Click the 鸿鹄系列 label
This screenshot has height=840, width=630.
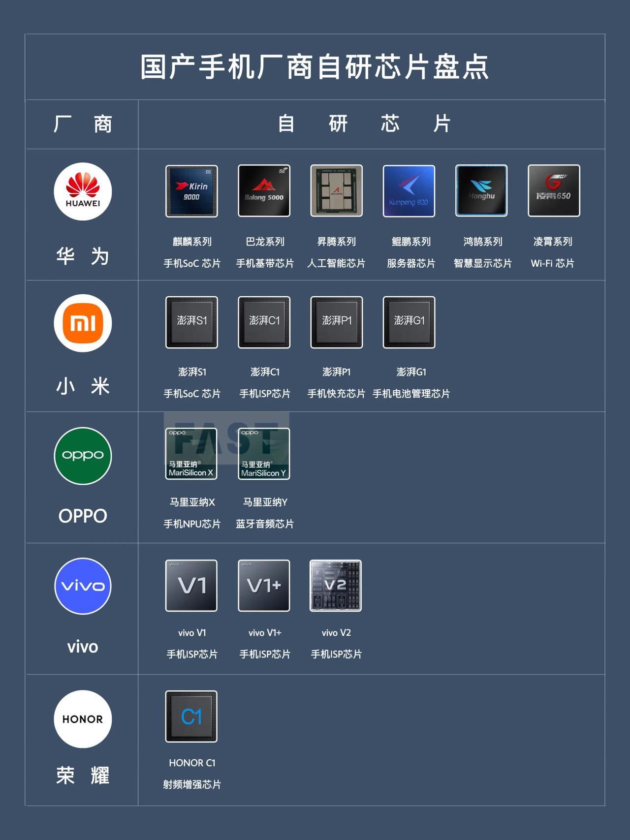pyautogui.click(x=483, y=242)
